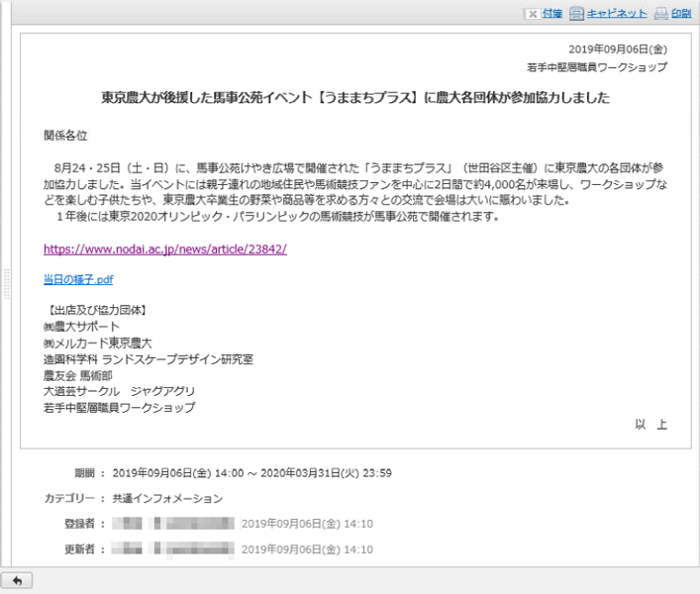Click the 農友会 馬術部 list entry
Screen dimensions: 700x594
click(x=78, y=375)
